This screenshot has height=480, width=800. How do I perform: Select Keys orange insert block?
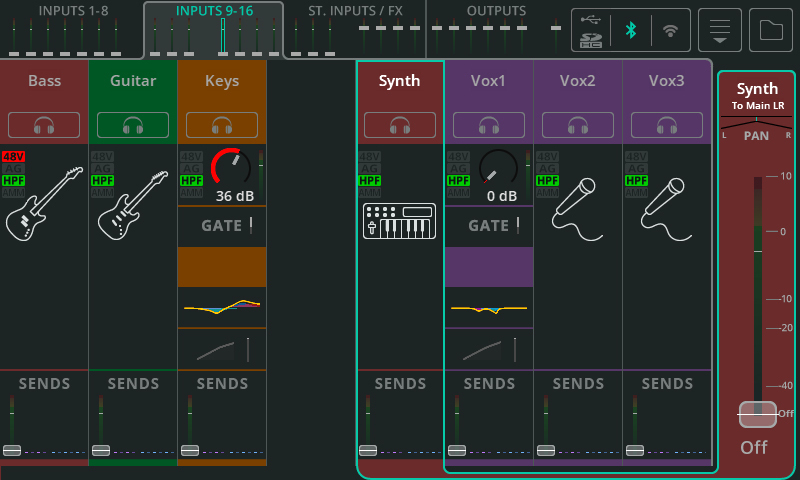pos(222,267)
